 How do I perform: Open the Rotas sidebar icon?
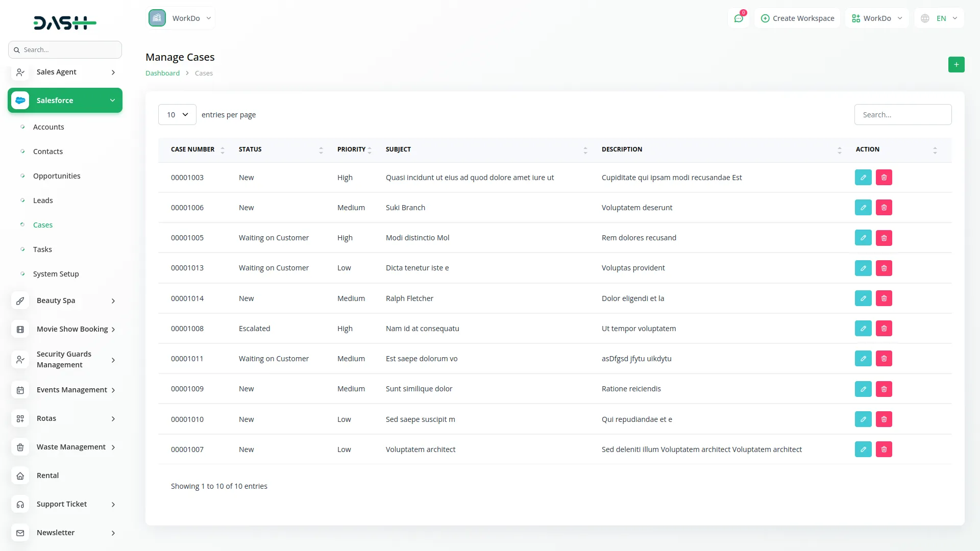pos(20,418)
